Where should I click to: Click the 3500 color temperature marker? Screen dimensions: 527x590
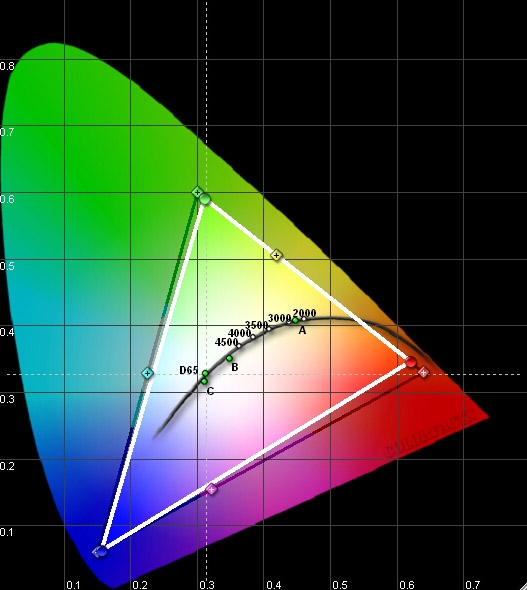click(x=269, y=328)
